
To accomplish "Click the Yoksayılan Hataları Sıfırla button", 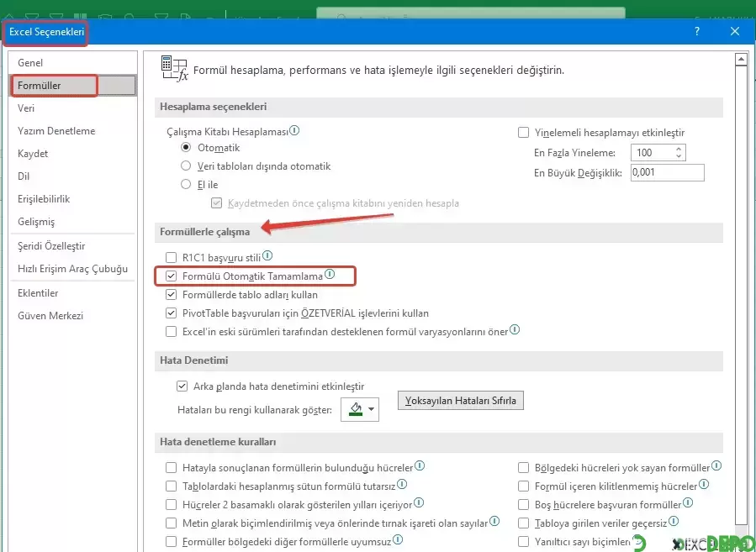I will click(461, 400).
